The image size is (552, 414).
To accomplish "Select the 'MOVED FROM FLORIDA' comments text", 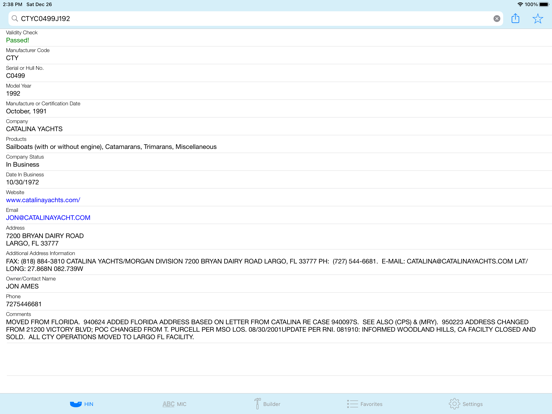I will [x=271, y=329].
